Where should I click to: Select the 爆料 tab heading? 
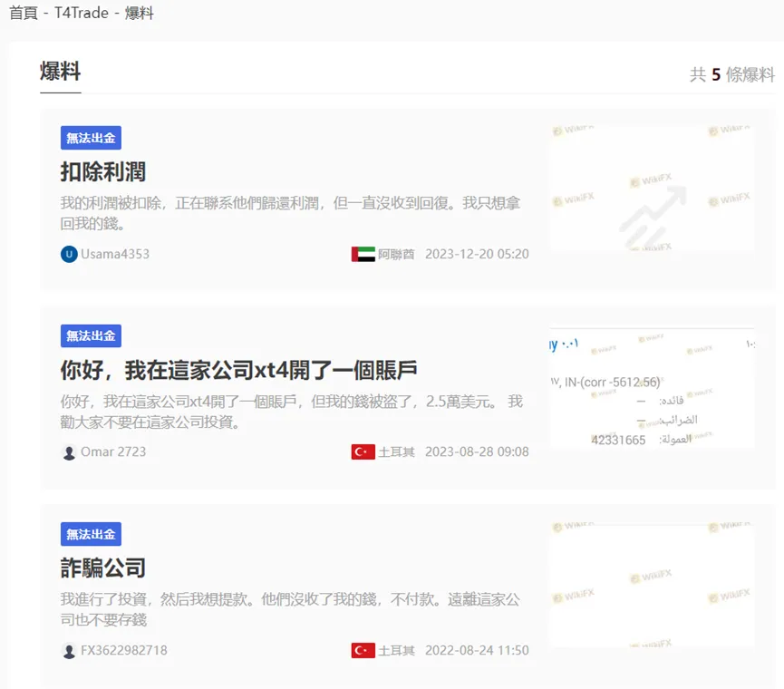coord(61,71)
